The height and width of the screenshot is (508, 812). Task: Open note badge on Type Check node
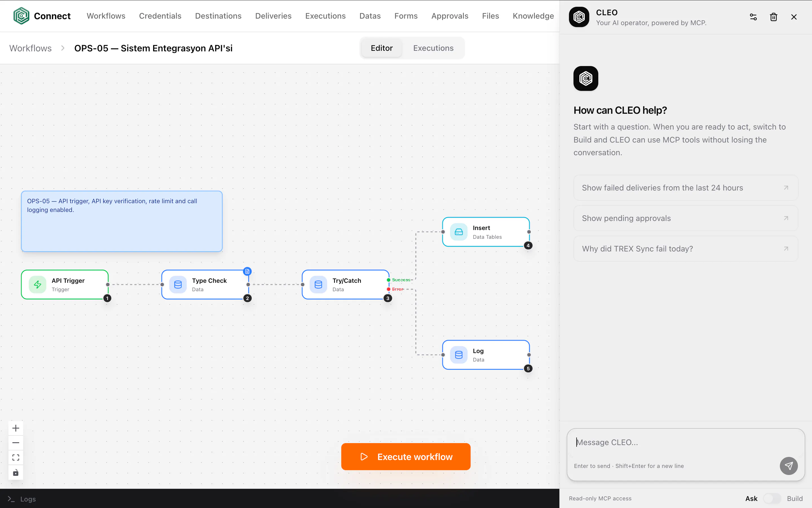pos(247,271)
